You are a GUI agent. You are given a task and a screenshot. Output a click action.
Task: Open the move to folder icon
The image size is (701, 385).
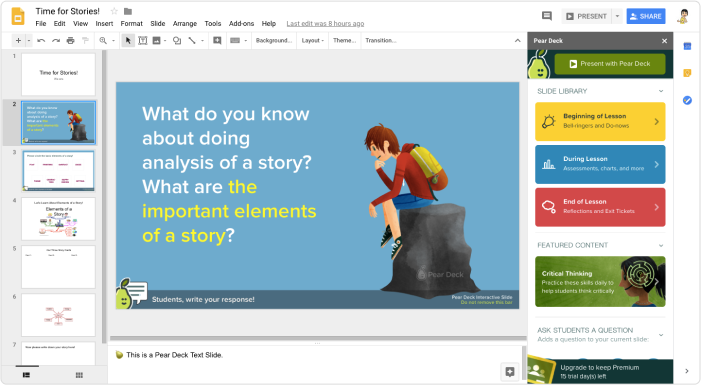tap(128, 11)
